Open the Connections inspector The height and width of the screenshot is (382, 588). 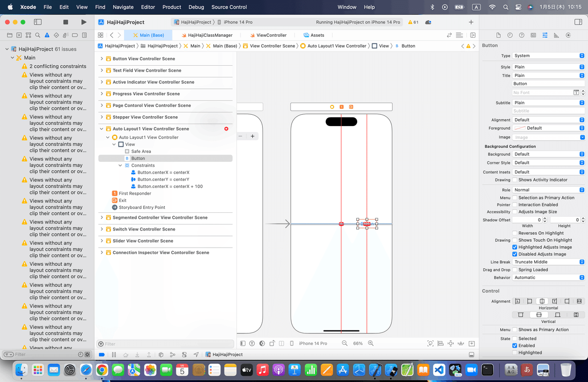[568, 35]
